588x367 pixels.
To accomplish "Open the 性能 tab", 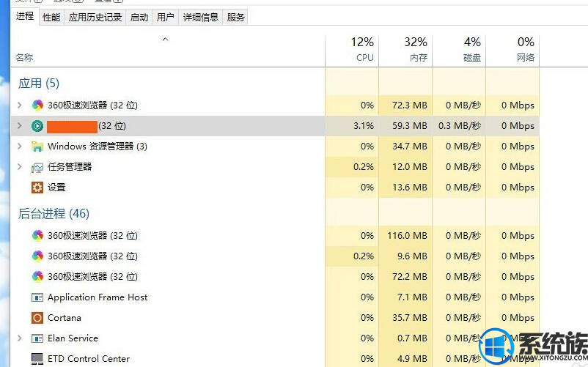I will point(51,18).
